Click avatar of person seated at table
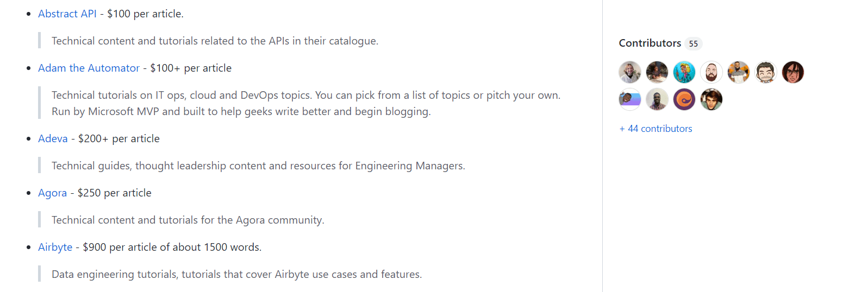 click(x=657, y=72)
